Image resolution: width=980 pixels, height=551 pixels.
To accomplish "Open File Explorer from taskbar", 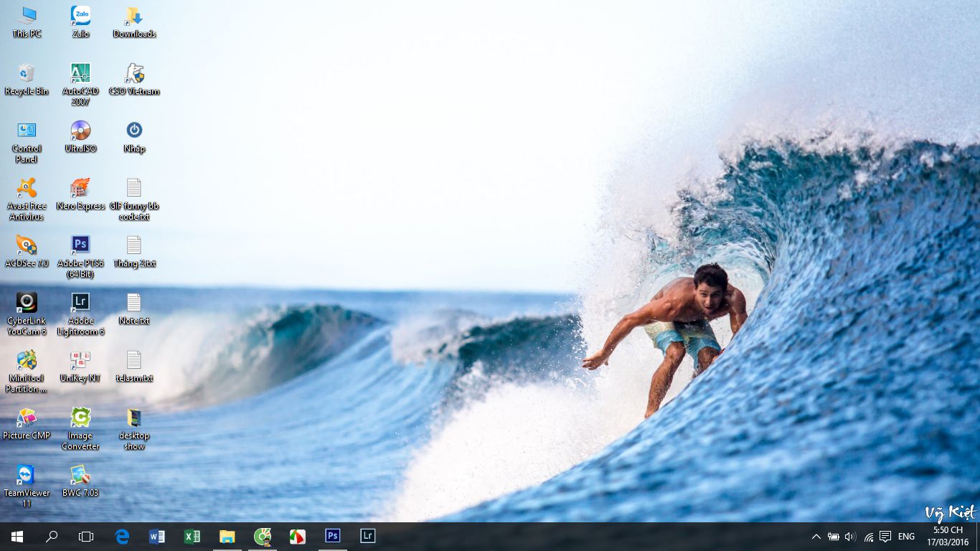I will point(227,537).
